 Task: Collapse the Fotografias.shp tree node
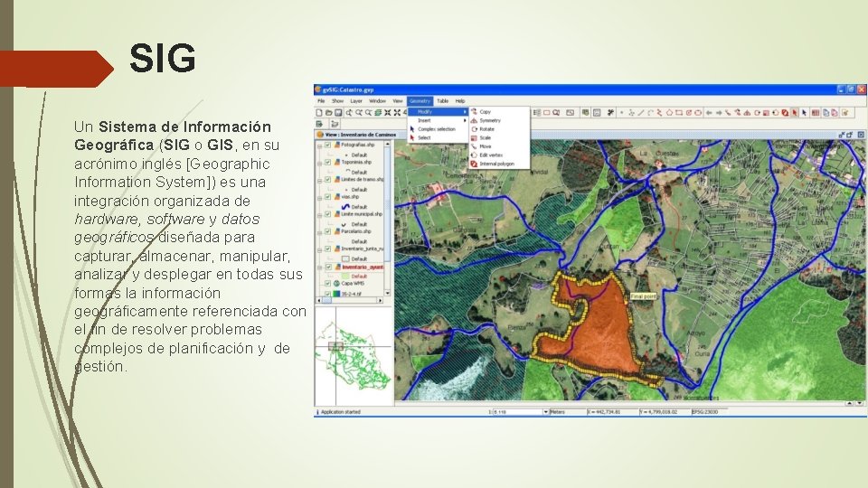319,146
